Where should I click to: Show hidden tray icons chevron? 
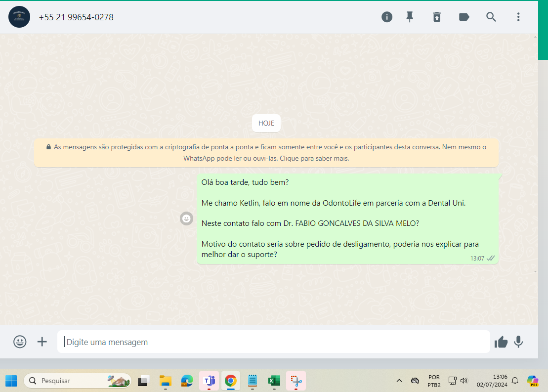[399, 381]
